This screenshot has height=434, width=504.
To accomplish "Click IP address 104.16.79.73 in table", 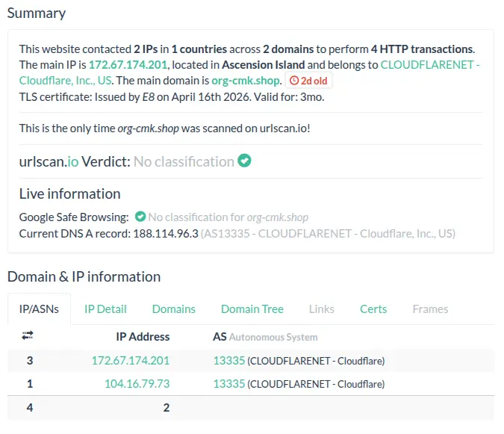I will (x=137, y=384).
